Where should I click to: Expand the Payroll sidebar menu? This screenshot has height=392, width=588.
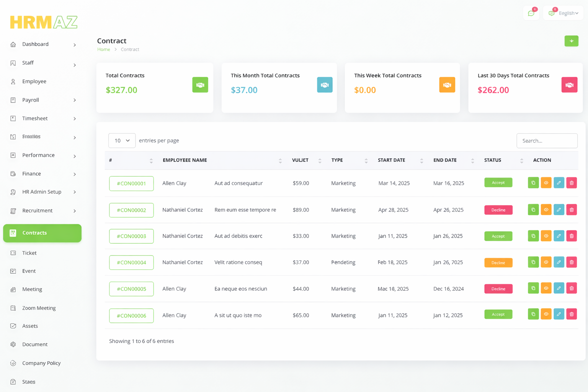[x=42, y=100]
